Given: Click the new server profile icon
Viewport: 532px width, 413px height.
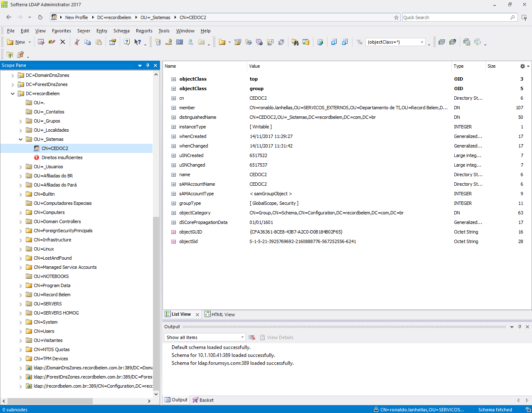Looking at the screenshot, I should click(158, 42).
